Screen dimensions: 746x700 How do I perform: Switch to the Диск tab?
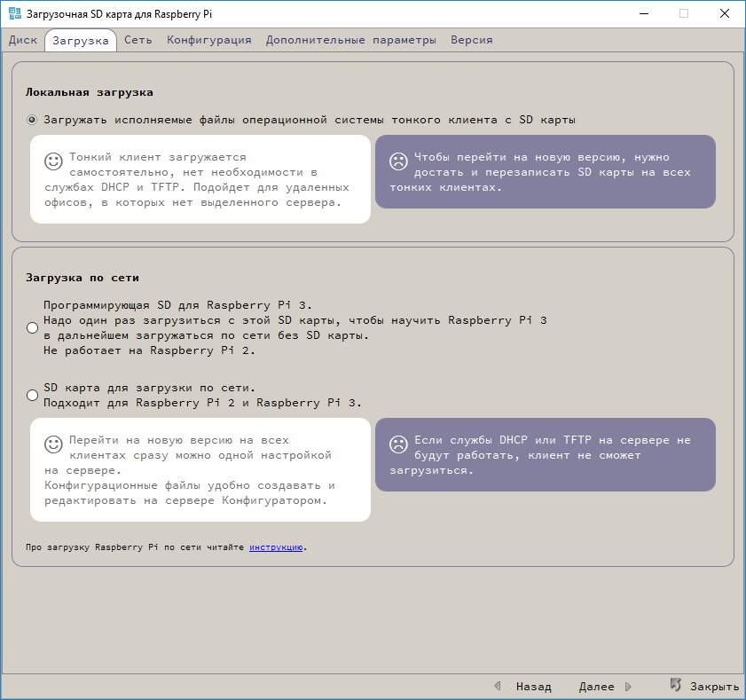pyautogui.click(x=23, y=40)
